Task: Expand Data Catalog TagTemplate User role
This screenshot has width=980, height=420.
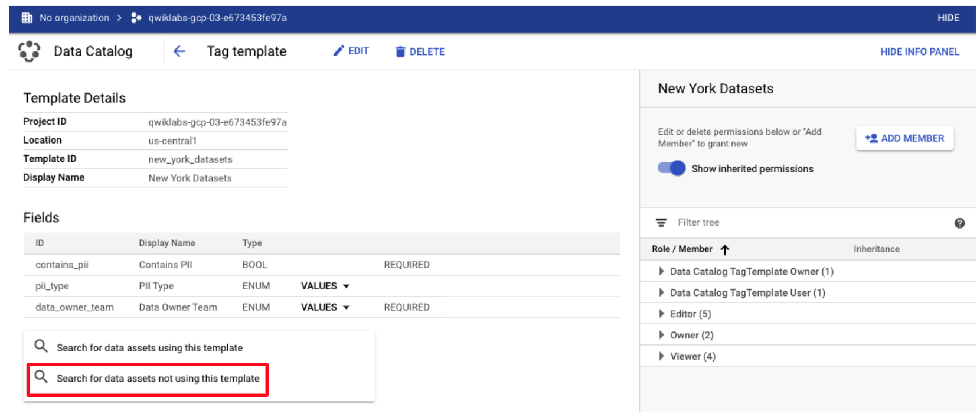Action: [661, 292]
